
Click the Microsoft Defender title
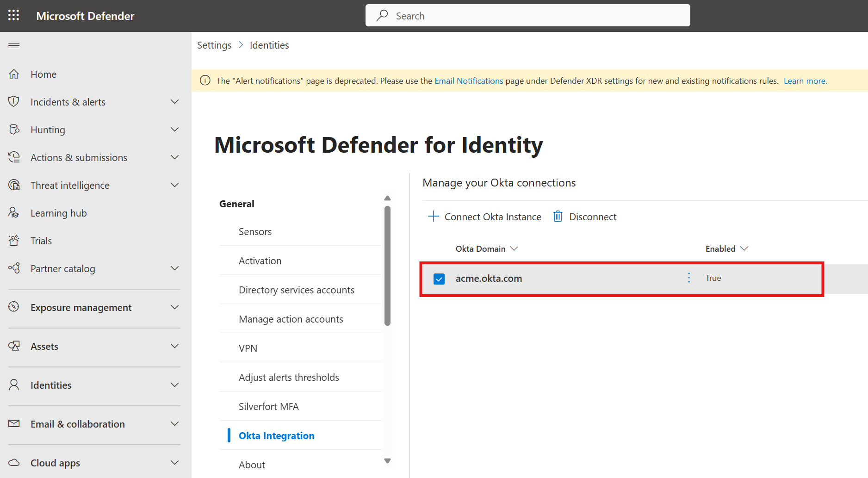[x=85, y=16]
